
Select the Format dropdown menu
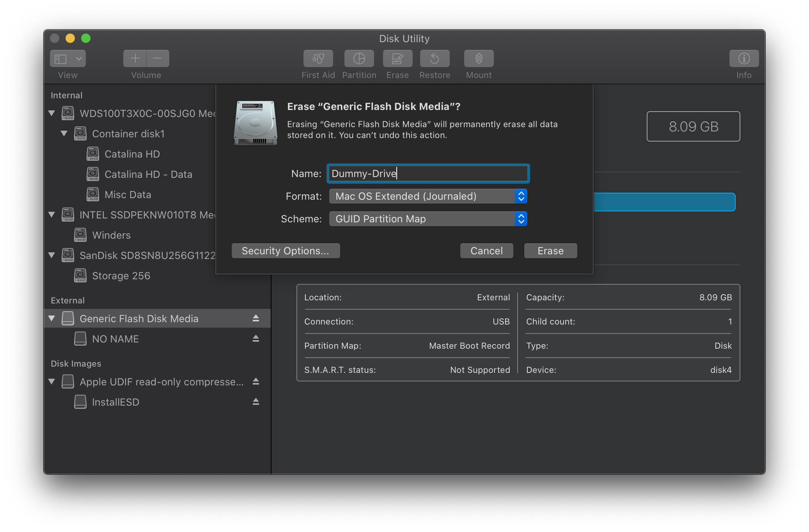428,196
